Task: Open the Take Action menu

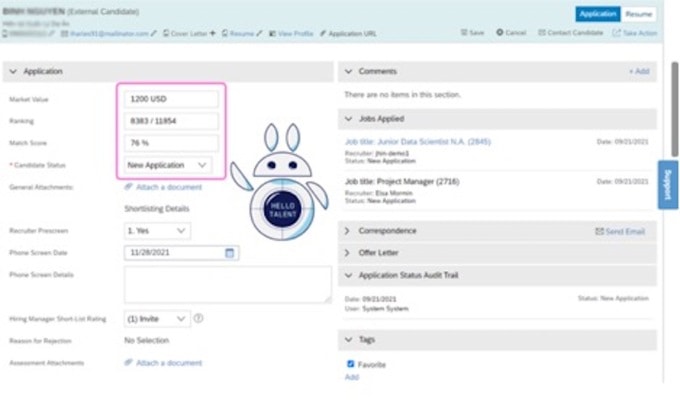Action: click(634, 33)
